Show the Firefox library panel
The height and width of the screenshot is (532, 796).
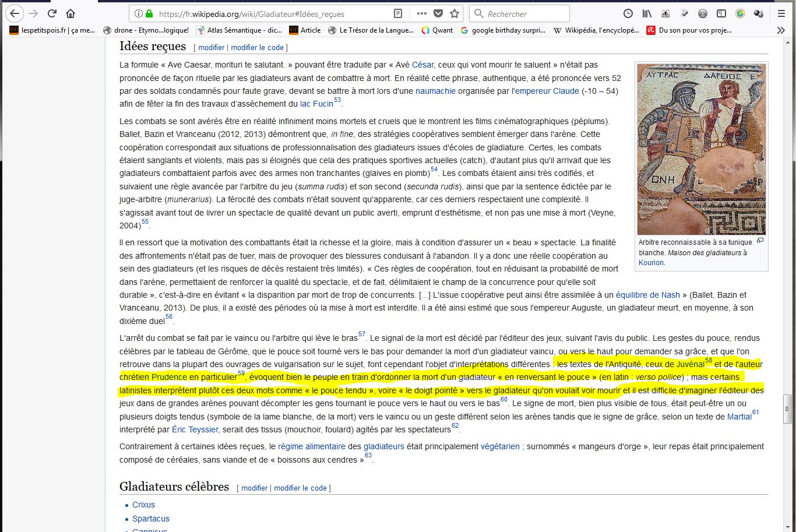coord(647,13)
